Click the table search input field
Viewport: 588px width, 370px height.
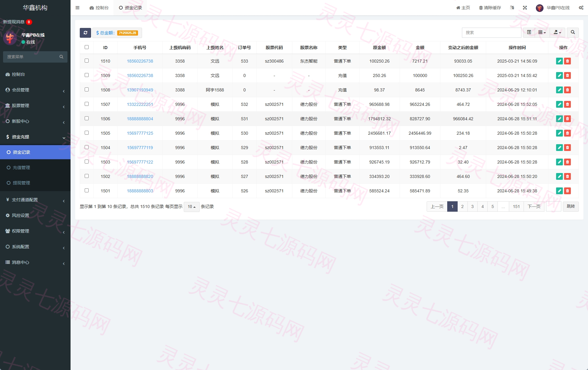(491, 33)
